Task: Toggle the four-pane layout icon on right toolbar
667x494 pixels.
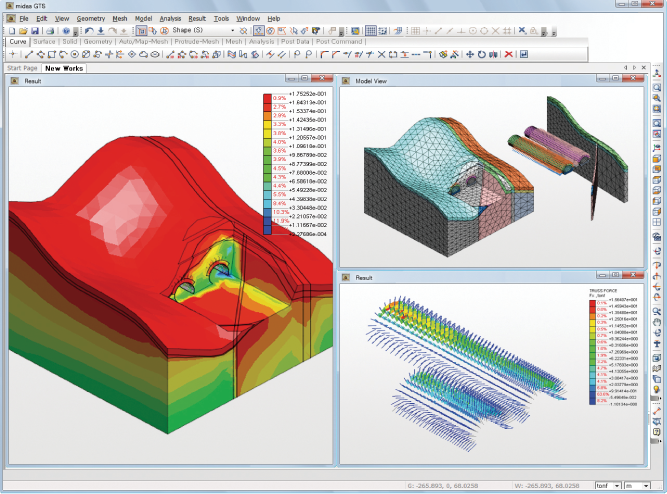Action: click(x=657, y=222)
